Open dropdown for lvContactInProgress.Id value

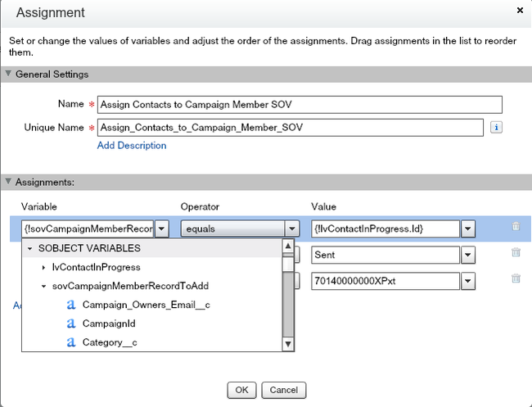[467, 228]
